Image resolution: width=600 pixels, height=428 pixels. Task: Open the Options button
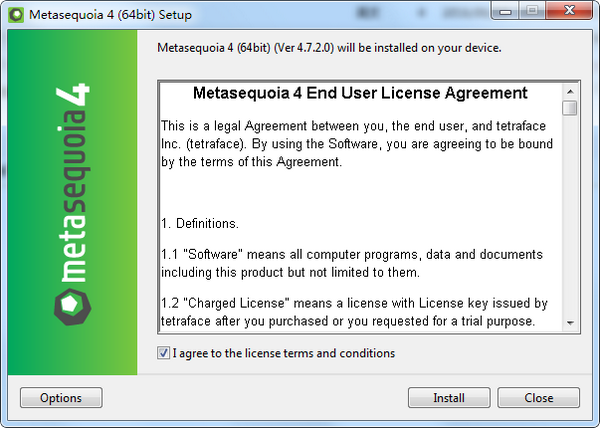pyautogui.click(x=61, y=398)
